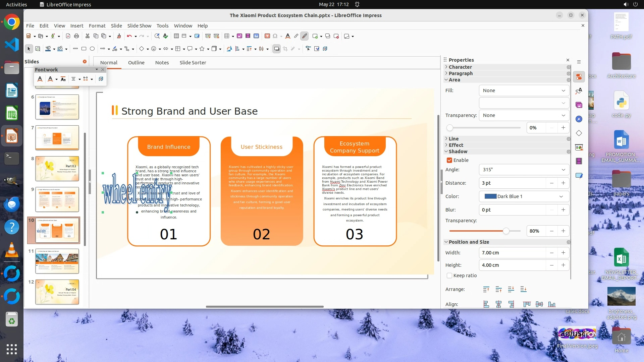Select the Ellipse drawing tool
The image size is (644, 362).
tap(92, 49)
